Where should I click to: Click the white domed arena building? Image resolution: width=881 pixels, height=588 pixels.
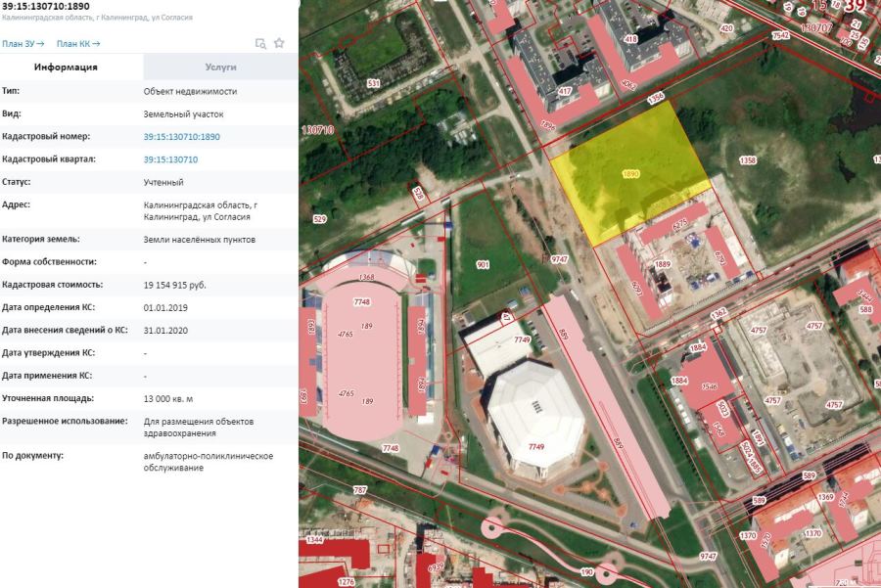click(x=535, y=421)
